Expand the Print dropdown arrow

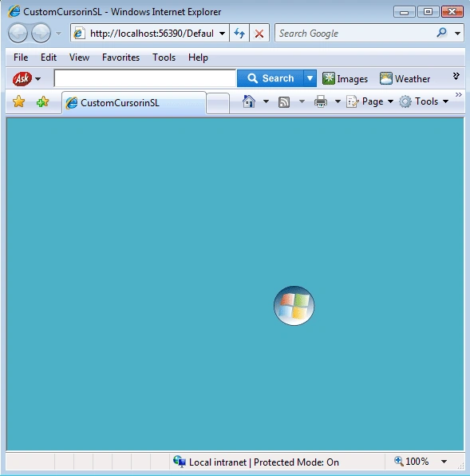[x=338, y=101]
